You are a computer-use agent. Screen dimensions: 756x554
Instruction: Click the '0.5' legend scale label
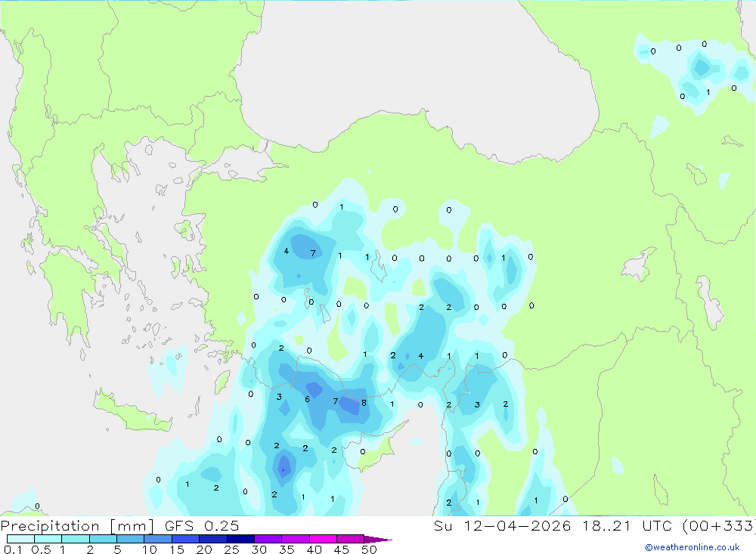coord(41,549)
